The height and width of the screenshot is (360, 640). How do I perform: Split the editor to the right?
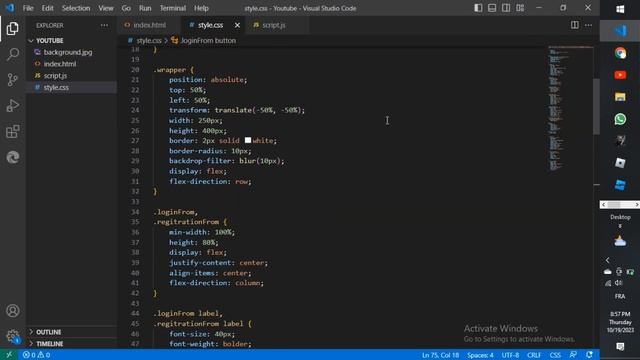click(575, 25)
